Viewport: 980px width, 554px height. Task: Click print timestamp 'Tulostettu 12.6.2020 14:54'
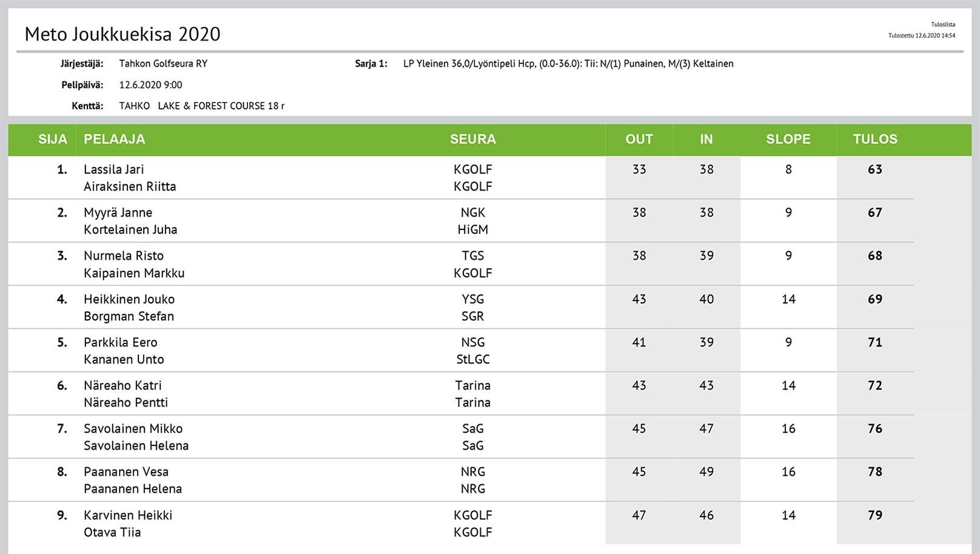coord(922,36)
